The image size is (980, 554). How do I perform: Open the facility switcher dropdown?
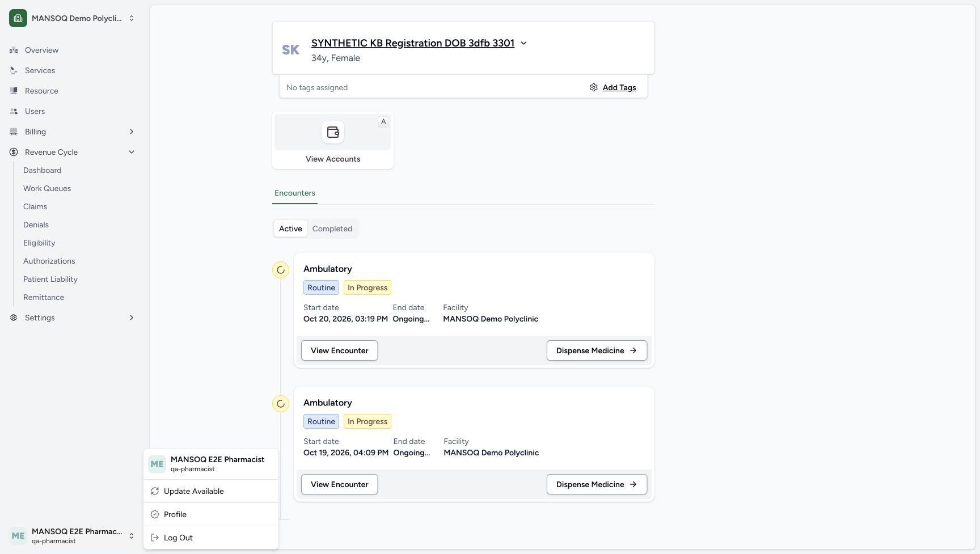pos(72,18)
